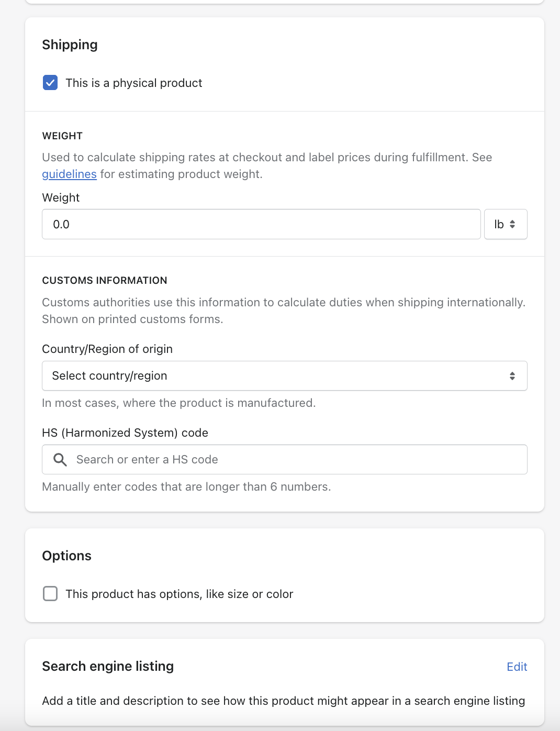Click the Options section heading

66,556
